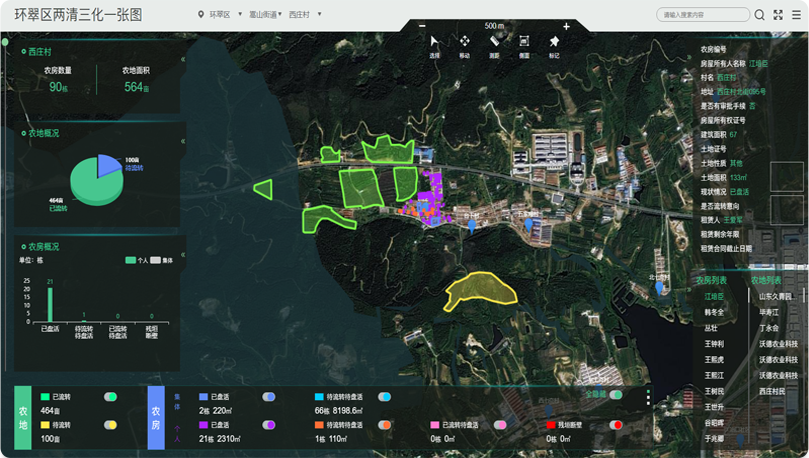Pick the 测面 area measurement tool

[524, 42]
